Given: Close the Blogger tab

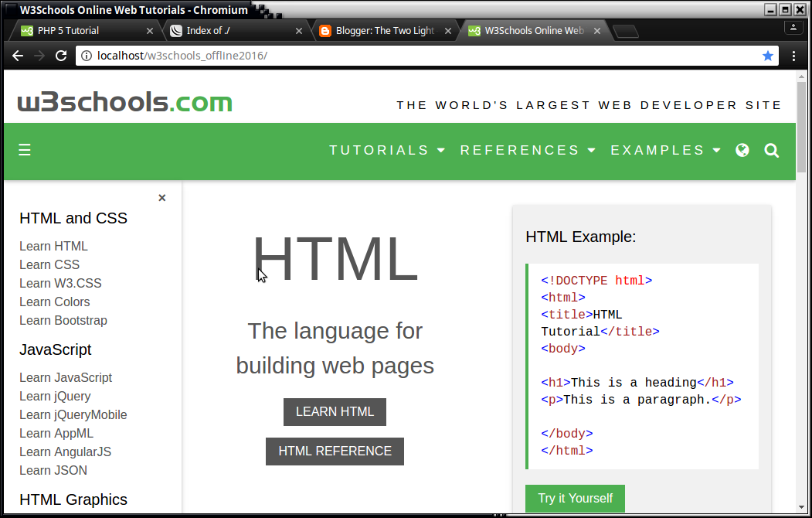Looking at the screenshot, I should 448,31.
